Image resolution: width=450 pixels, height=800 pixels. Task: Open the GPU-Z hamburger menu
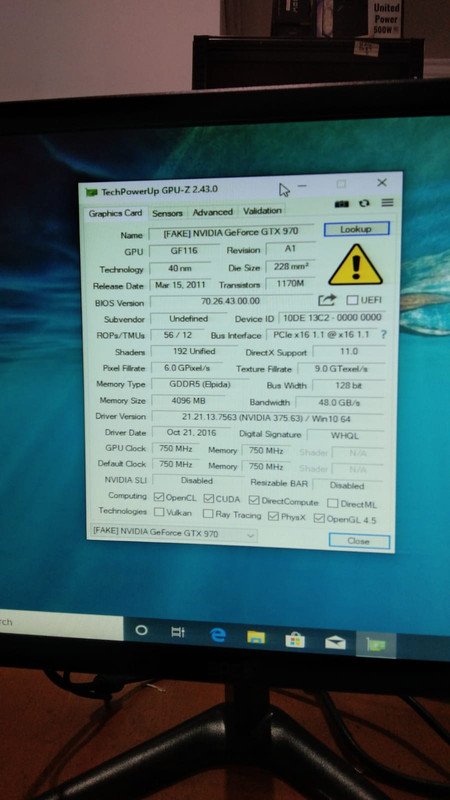pos(387,203)
